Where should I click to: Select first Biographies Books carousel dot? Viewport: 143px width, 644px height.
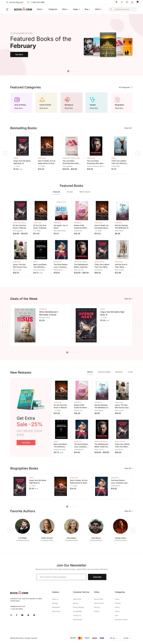click(x=67, y=507)
